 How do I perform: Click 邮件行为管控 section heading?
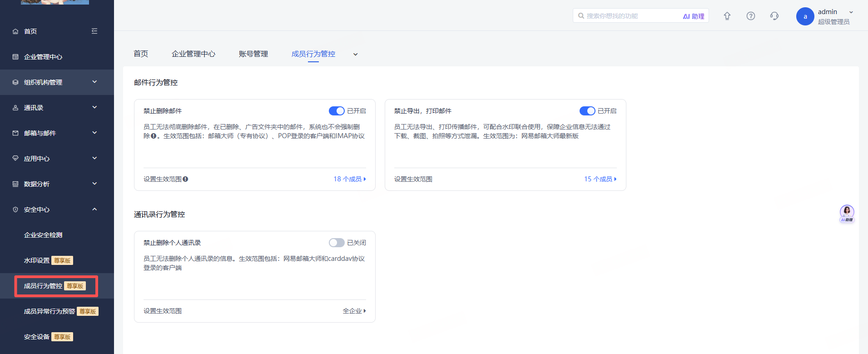point(156,82)
